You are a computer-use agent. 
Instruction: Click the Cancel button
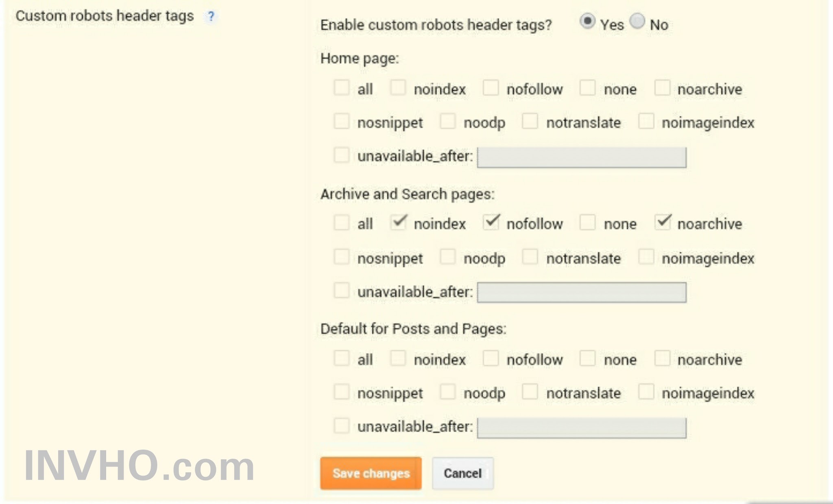pos(462,473)
